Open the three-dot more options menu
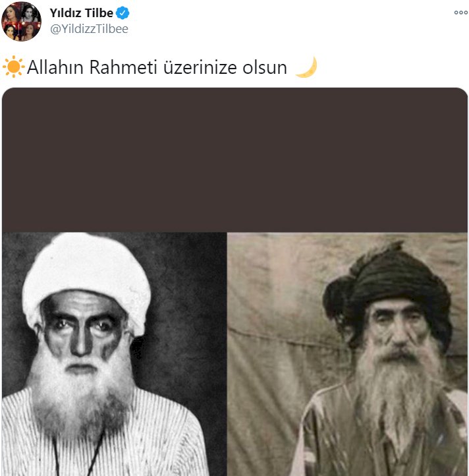Screen dimensions: 469x476 click(460, 13)
